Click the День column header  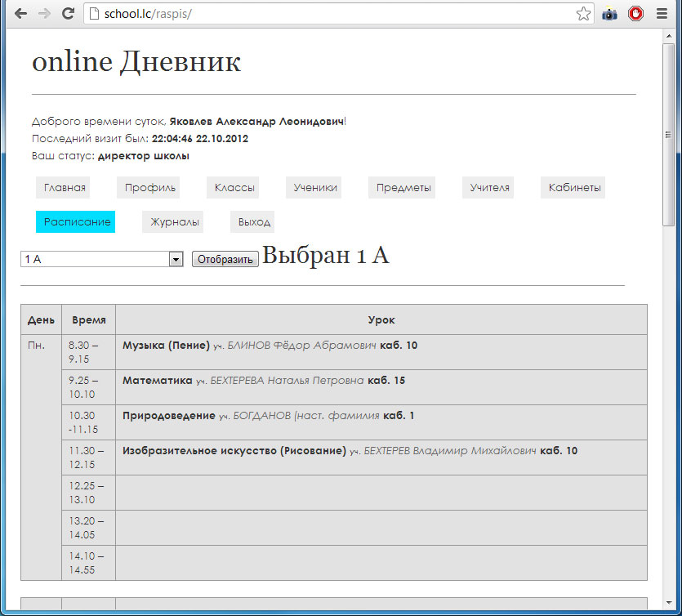(x=41, y=319)
